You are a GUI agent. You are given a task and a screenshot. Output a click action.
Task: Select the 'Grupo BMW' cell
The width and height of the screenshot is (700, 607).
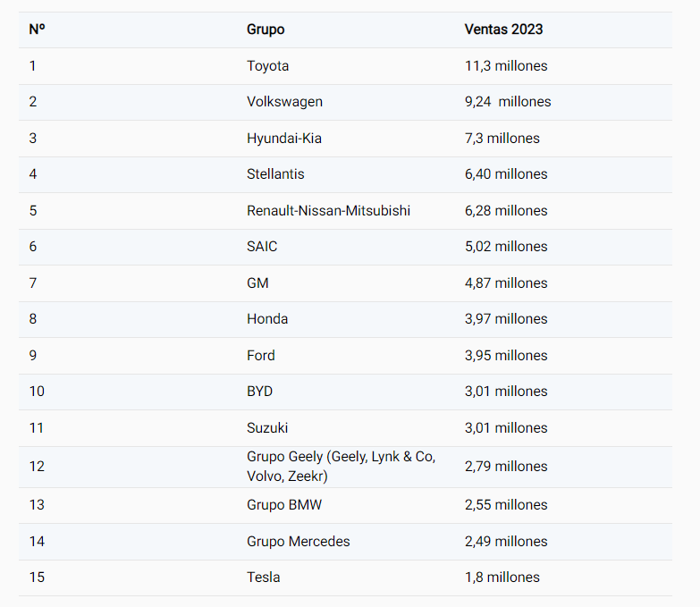pyautogui.click(x=284, y=505)
